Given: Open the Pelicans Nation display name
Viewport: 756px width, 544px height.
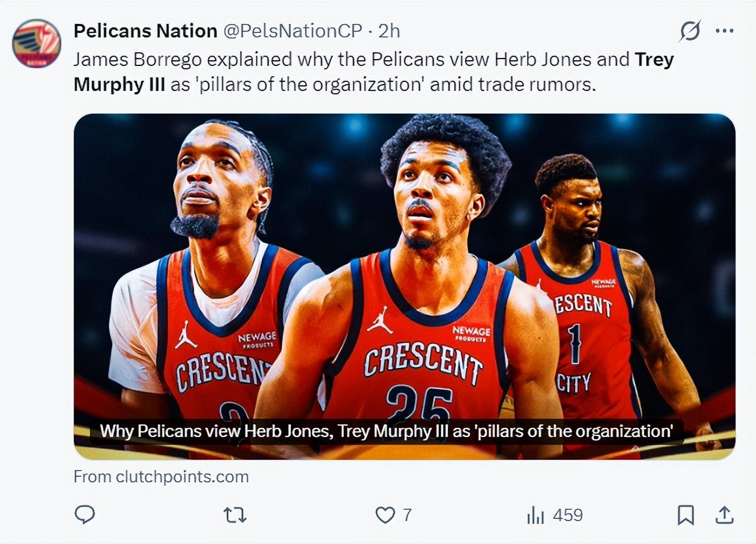Looking at the screenshot, I should click(146, 31).
